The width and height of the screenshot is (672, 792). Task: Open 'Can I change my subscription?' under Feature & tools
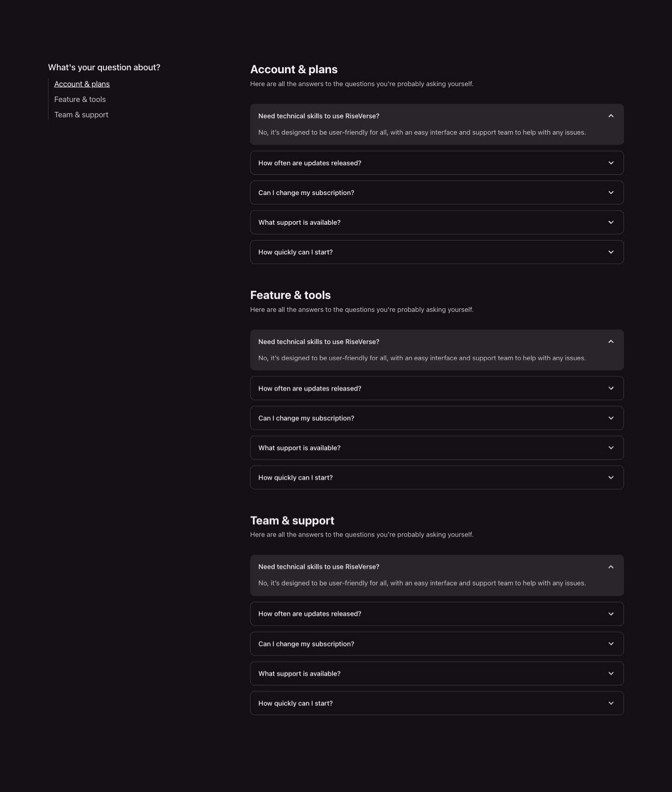(x=436, y=418)
